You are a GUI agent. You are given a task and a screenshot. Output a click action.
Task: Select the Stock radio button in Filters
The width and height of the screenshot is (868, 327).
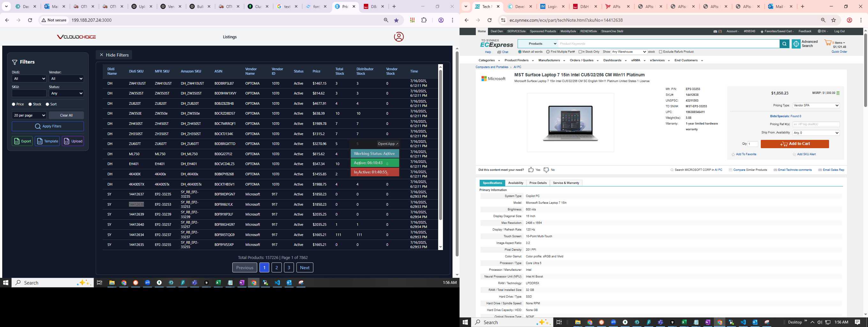point(30,104)
